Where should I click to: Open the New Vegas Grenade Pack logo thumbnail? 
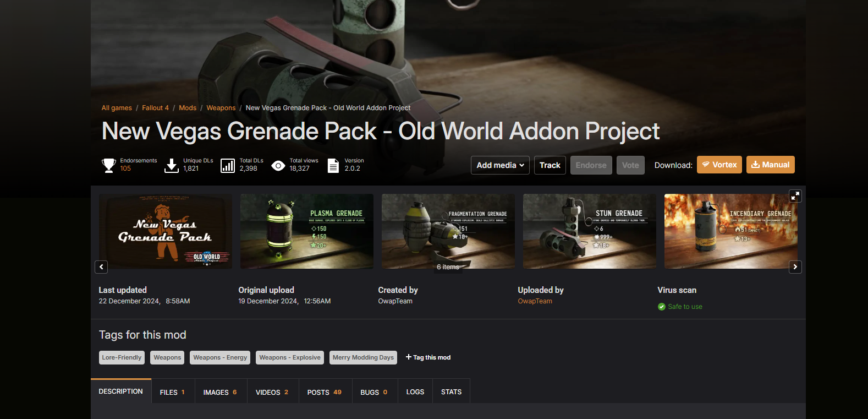(166, 231)
